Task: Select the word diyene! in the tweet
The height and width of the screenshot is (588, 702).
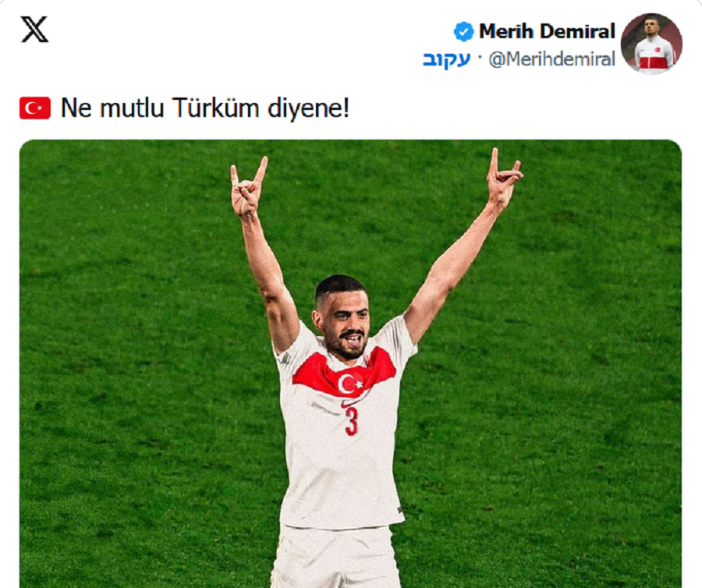Action: [308, 108]
